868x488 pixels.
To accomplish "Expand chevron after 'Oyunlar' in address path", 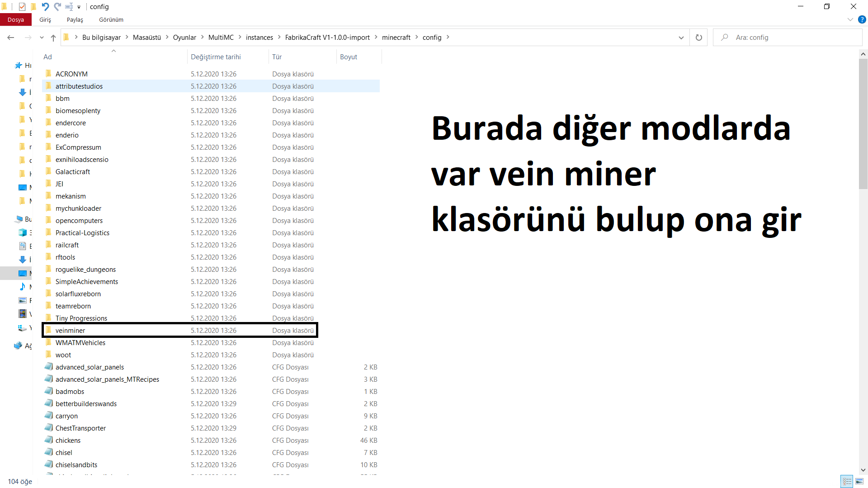I will pos(203,37).
